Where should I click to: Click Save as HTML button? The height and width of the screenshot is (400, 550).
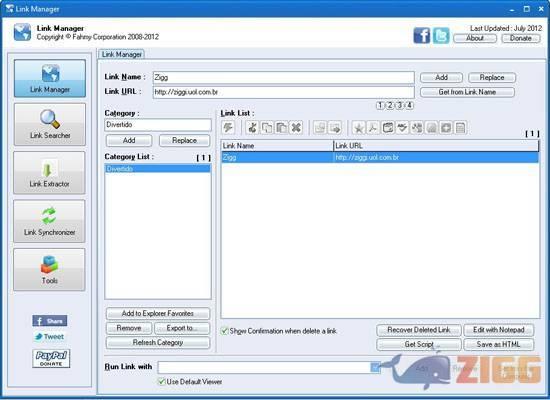[499, 345]
